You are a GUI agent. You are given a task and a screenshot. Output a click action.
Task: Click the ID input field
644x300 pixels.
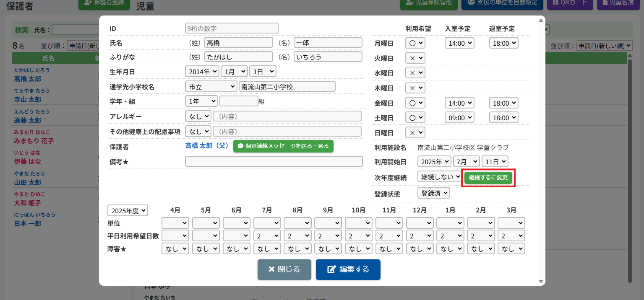(232, 28)
